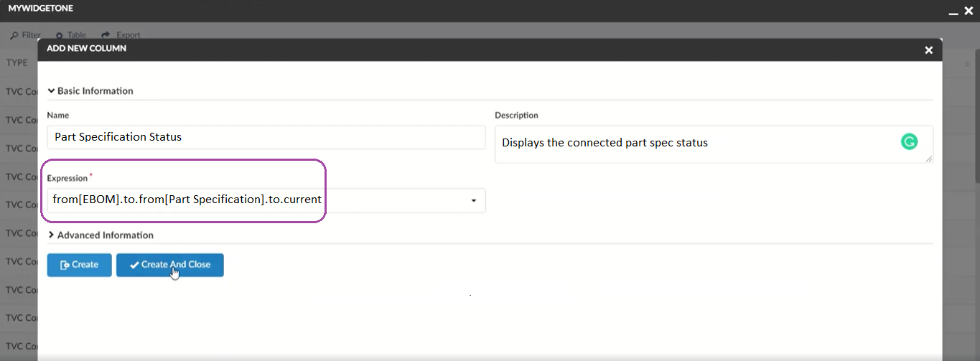Close the MYWIDGETONE widget

[x=969, y=11]
